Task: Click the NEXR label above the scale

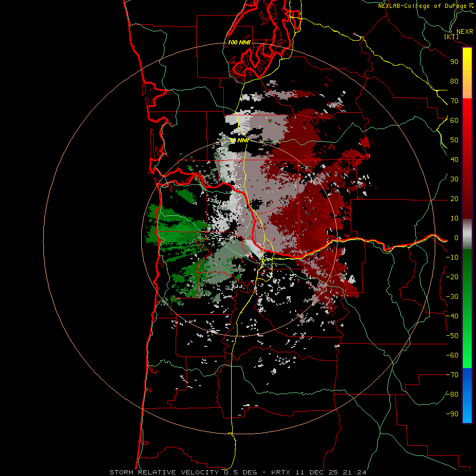Action: [x=464, y=32]
